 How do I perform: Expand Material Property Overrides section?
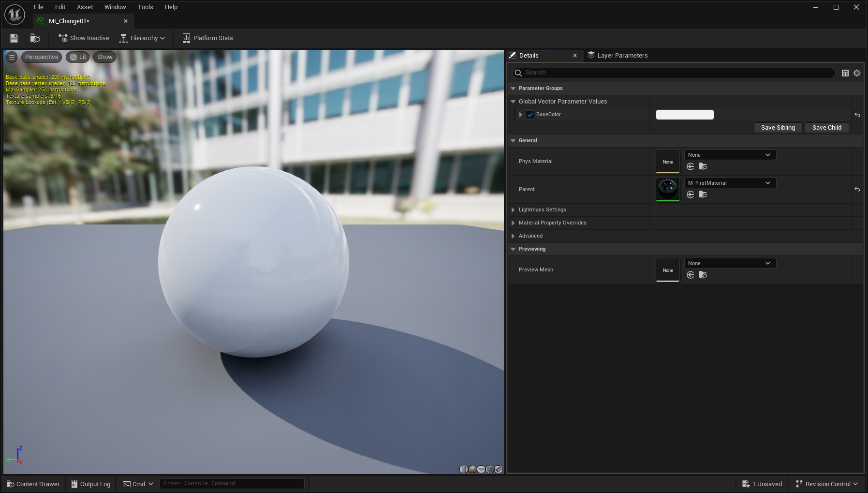pos(513,223)
